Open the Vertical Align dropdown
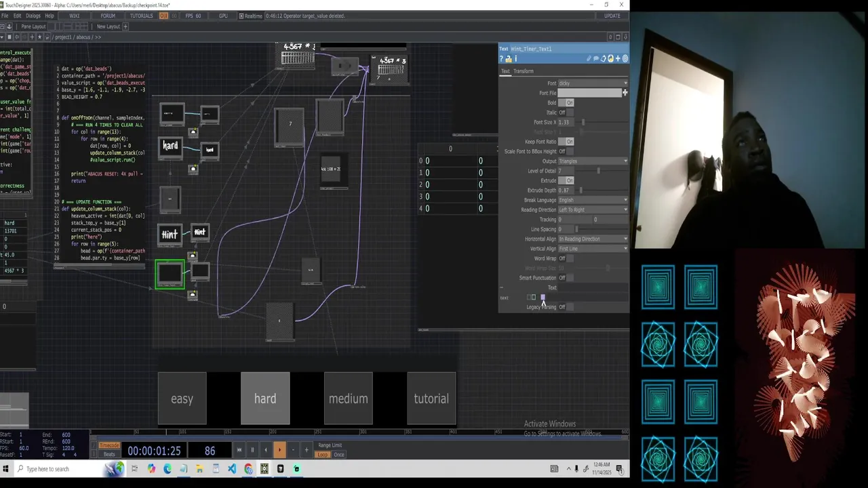This screenshot has height=488, width=868. pyautogui.click(x=593, y=249)
